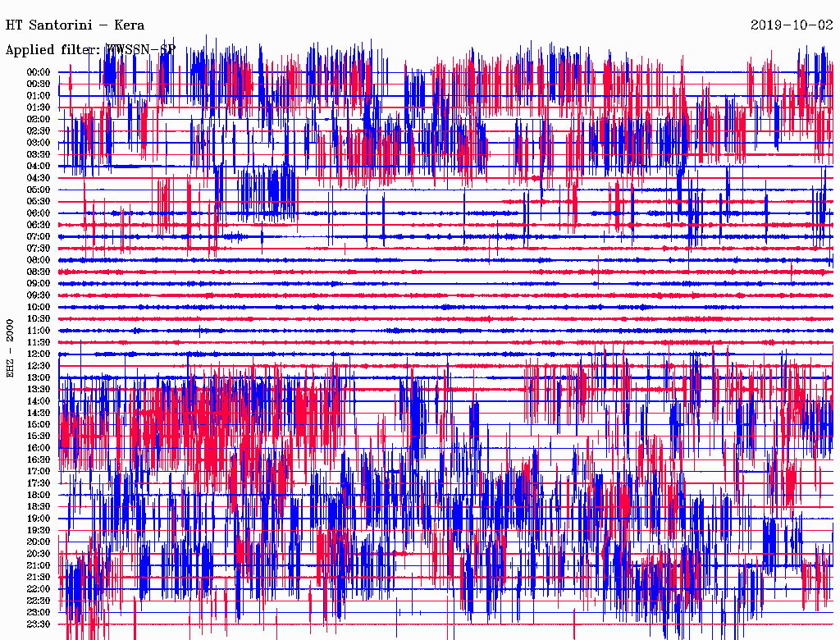This screenshot has height=640, width=840.
Task: Click the 'Applied filter: WWSSN-SP' label
Action: tap(90, 50)
